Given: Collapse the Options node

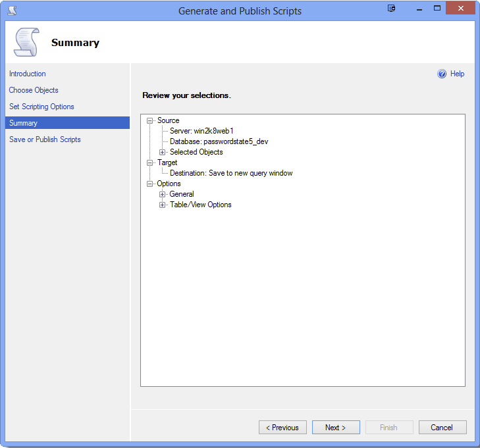Looking at the screenshot, I should point(149,184).
